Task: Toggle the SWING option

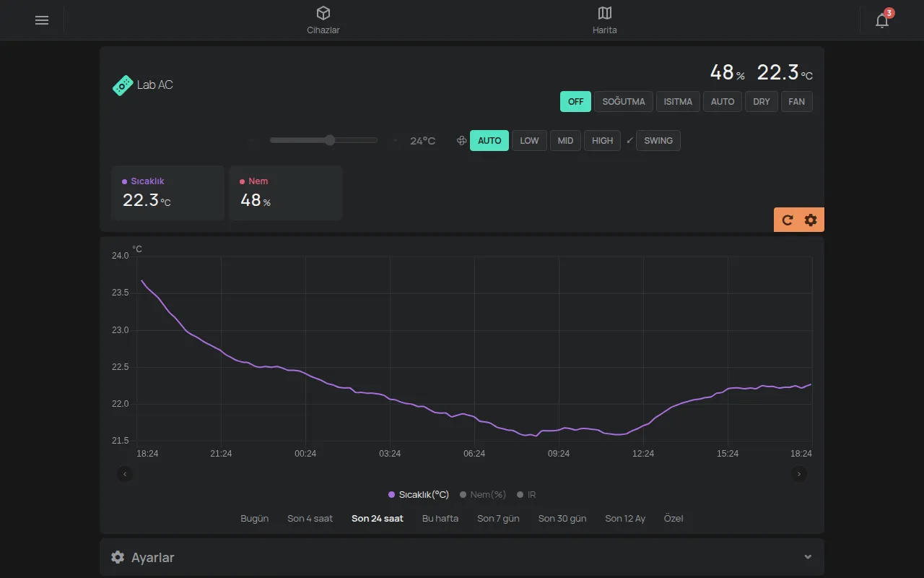Action: (x=658, y=141)
